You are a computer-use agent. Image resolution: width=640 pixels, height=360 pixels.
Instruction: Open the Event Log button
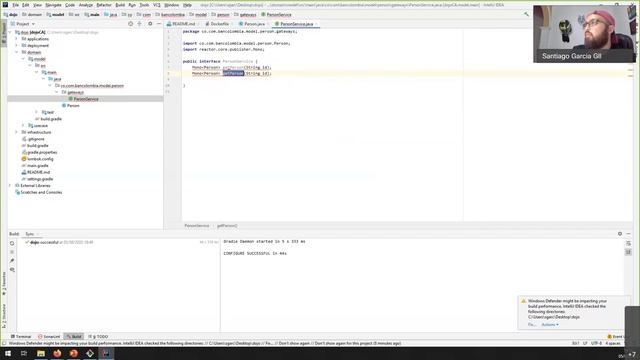pos(616,337)
